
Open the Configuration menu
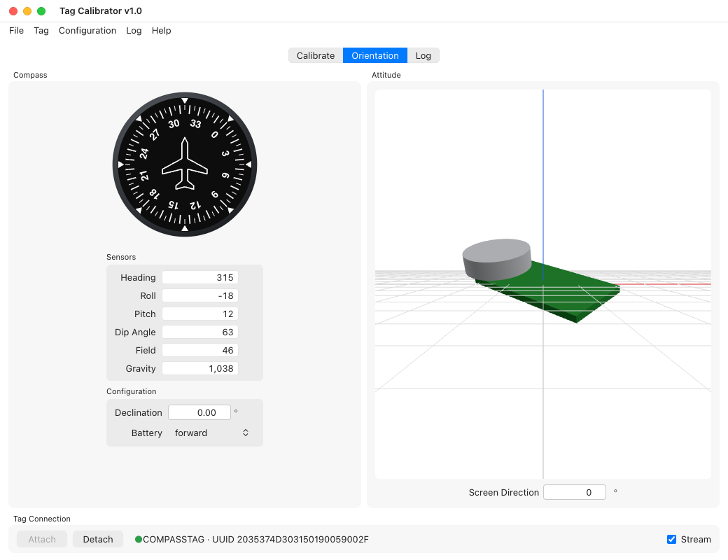coord(87,31)
